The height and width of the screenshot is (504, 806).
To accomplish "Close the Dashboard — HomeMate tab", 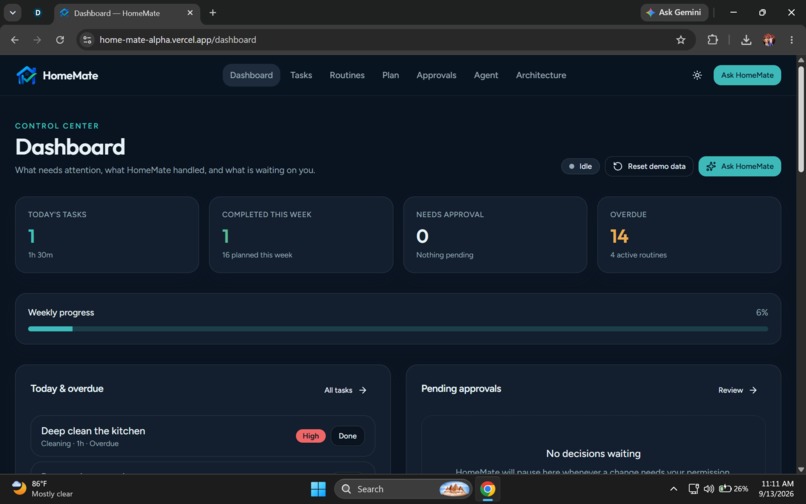I will (x=190, y=12).
